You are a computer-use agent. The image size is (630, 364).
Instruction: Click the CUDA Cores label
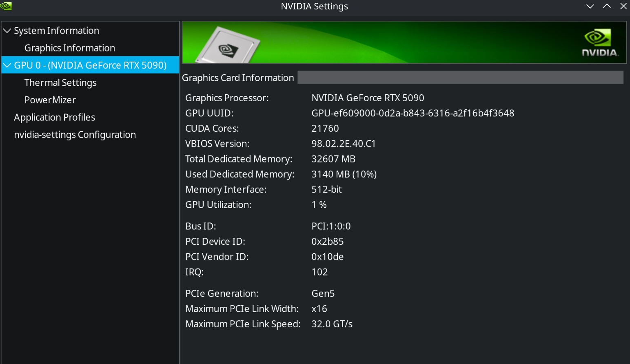(x=212, y=129)
